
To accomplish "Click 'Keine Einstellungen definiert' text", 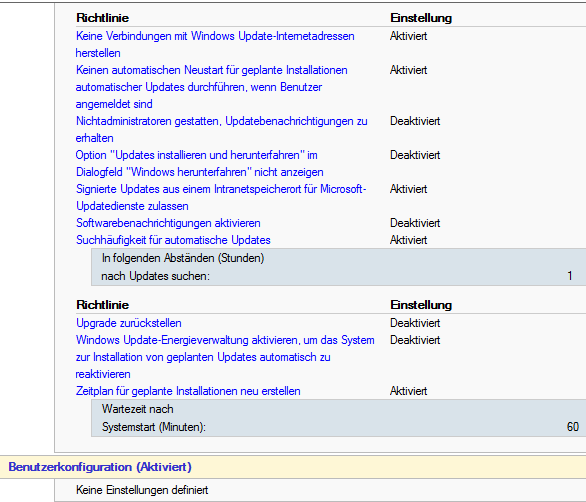I will pyautogui.click(x=142, y=490).
